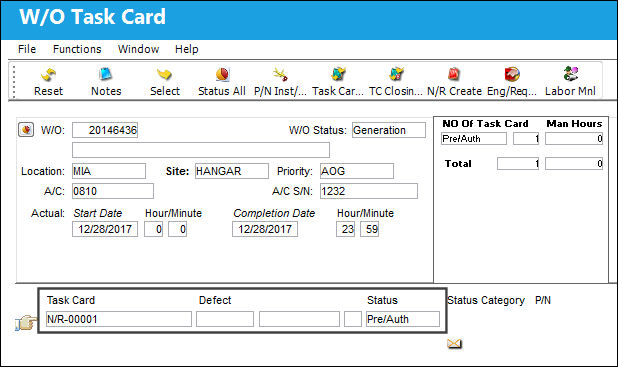The width and height of the screenshot is (618, 367).
Task: Click the empty description field under W/O
Action: (201, 150)
